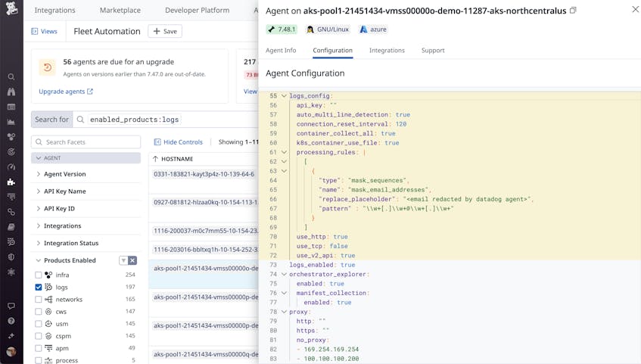This screenshot has width=641, height=364.
Task: Click the azure cloud tag
Action: (x=373, y=30)
